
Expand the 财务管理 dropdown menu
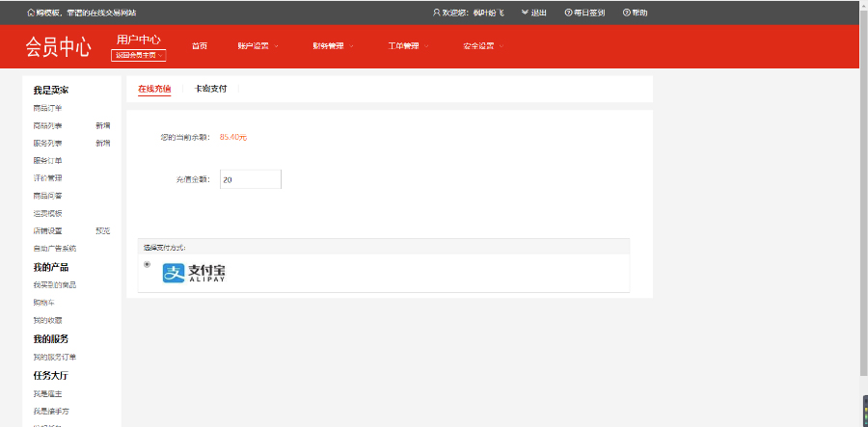click(333, 46)
